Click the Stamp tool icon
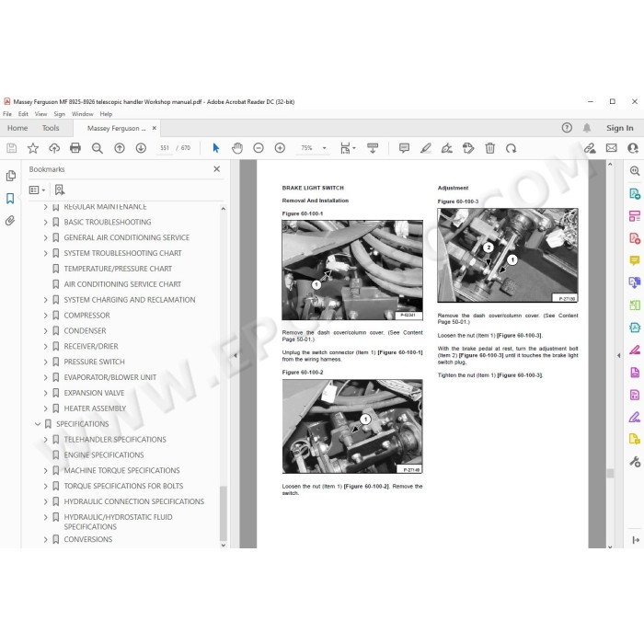The width and height of the screenshot is (644, 644). [468, 148]
